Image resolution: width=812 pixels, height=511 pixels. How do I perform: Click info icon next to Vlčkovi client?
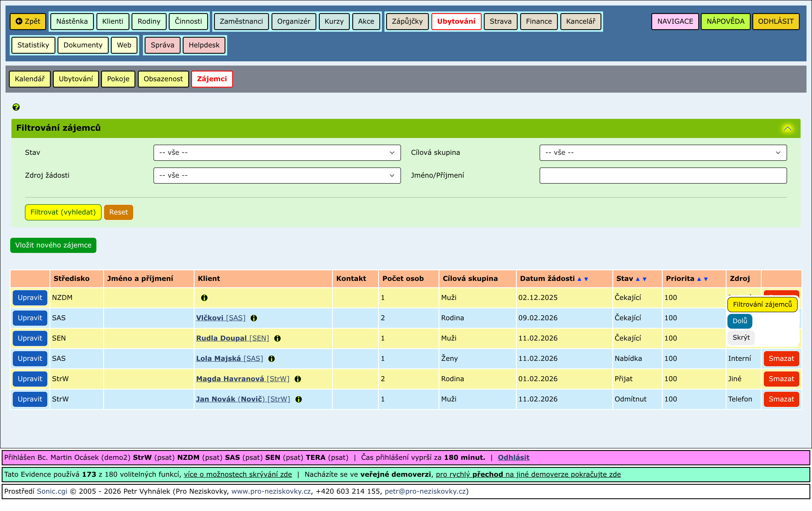coord(254,318)
